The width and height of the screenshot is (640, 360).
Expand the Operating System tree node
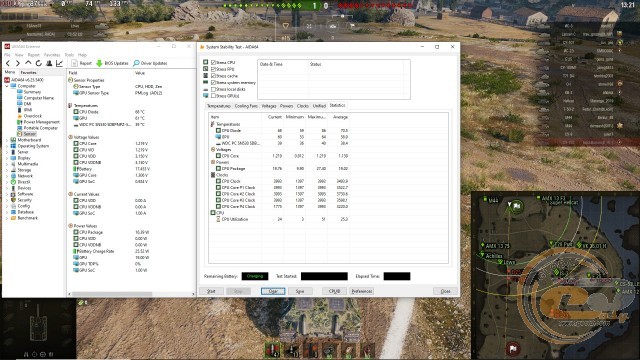click(7, 146)
